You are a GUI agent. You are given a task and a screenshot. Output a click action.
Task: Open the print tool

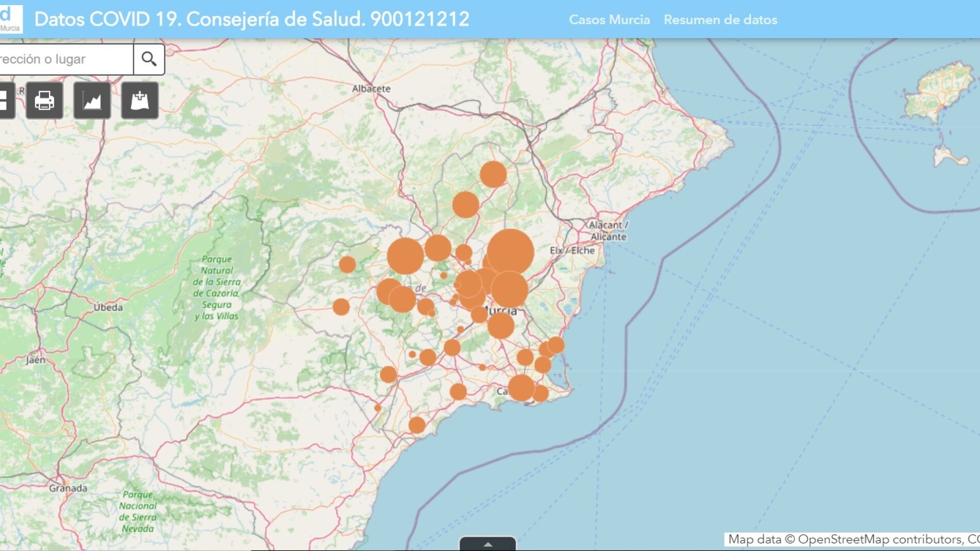coord(44,101)
